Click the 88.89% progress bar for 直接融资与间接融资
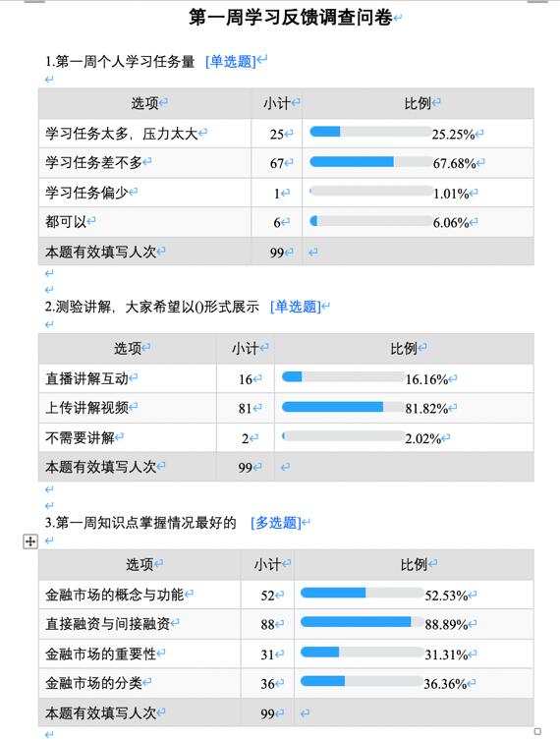 362,622
